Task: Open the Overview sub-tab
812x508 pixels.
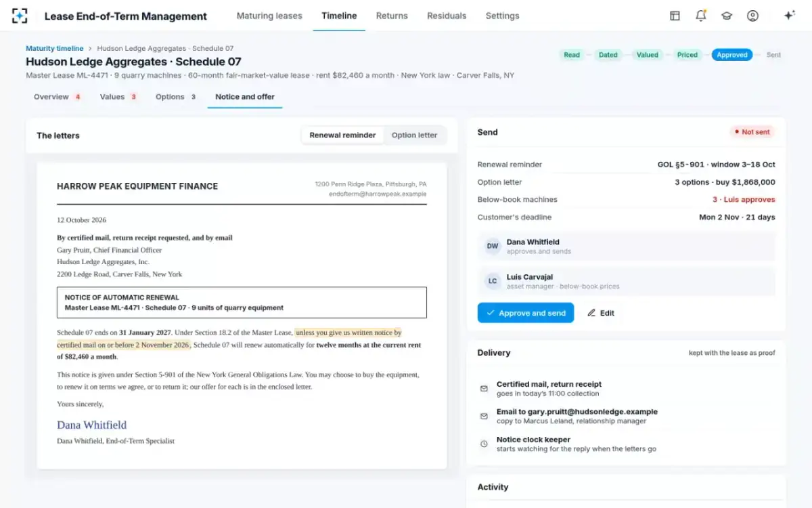Action: (x=58, y=97)
